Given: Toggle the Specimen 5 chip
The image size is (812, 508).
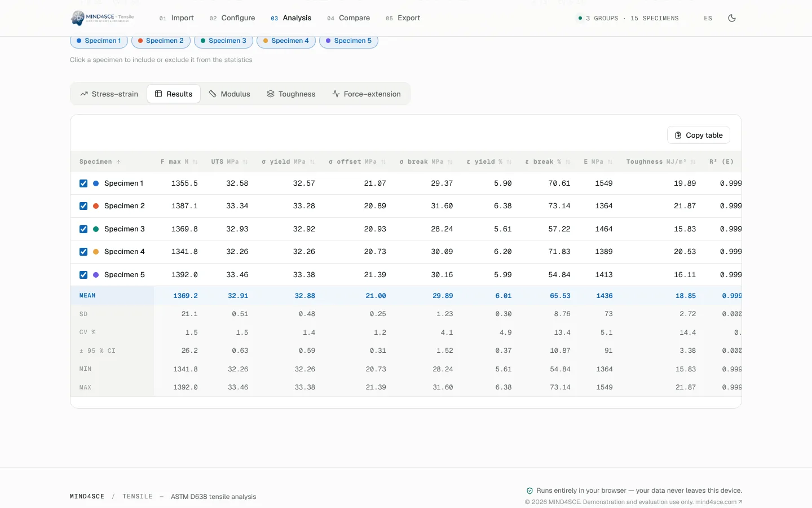Looking at the screenshot, I should click(348, 41).
